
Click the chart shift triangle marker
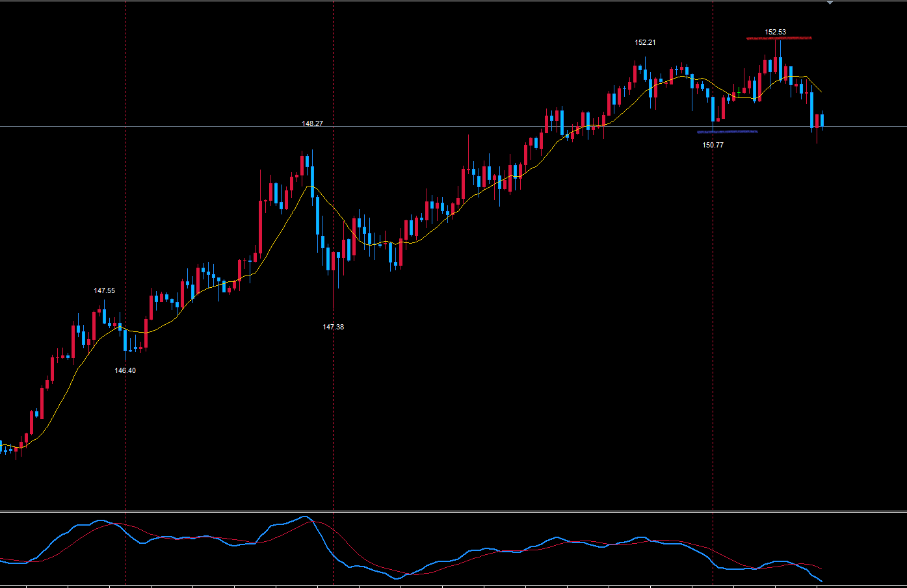830,3
